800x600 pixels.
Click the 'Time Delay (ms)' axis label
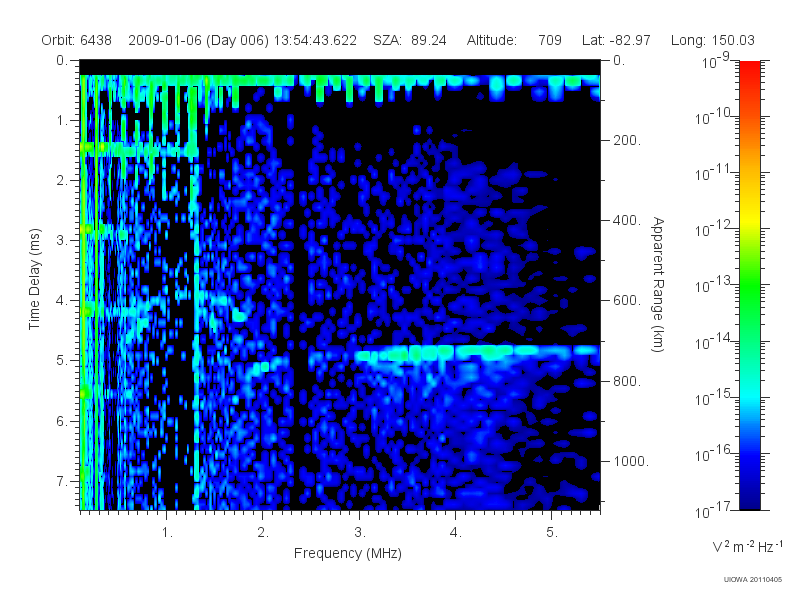(x=34, y=279)
